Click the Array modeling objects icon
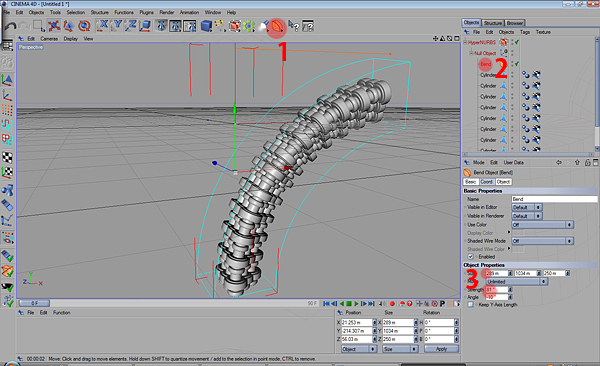The height and width of the screenshot is (366, 600). (x=249, y=26)
